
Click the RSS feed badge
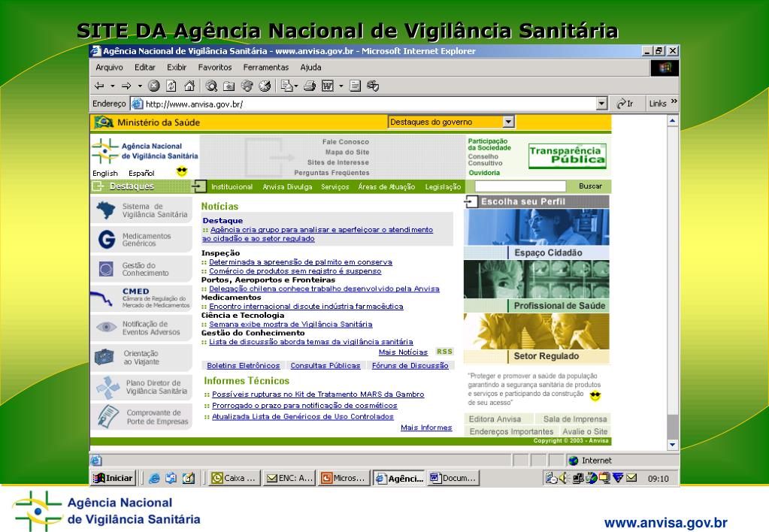pos(444,352)
